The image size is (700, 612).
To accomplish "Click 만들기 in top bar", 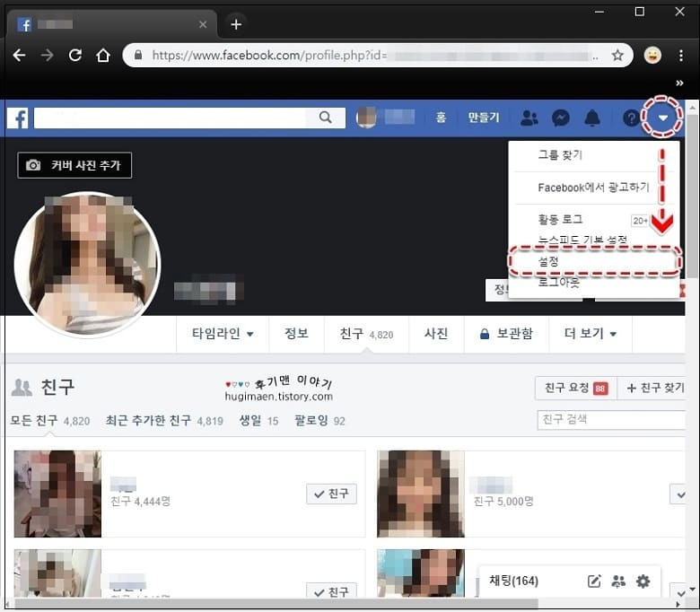I will tap(484, 118).
